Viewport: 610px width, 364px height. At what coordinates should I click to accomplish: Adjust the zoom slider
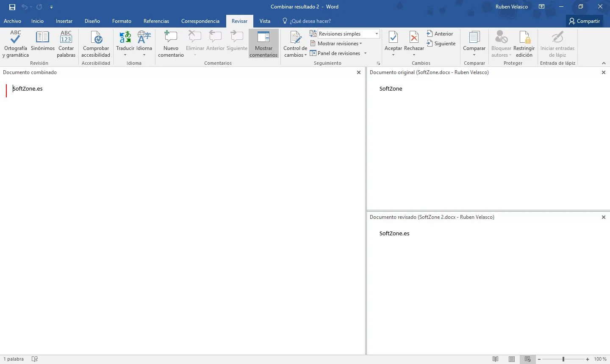click(x=563, y=359)
